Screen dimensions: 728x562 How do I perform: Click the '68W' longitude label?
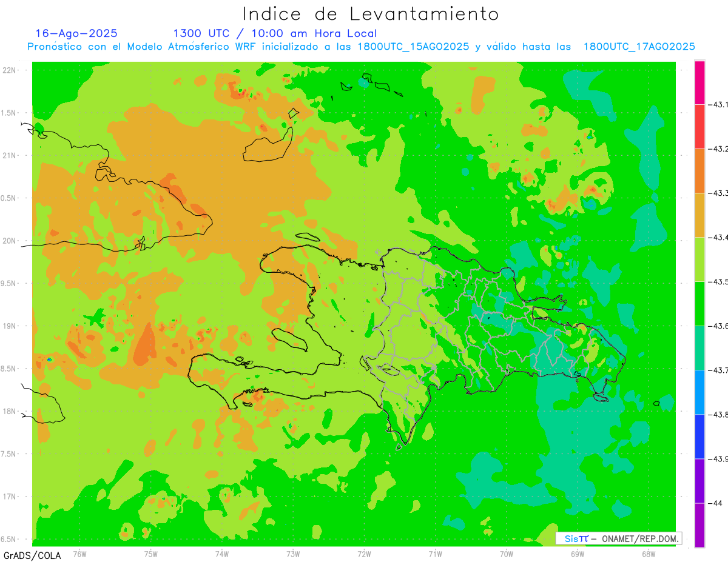pos(649,554)
